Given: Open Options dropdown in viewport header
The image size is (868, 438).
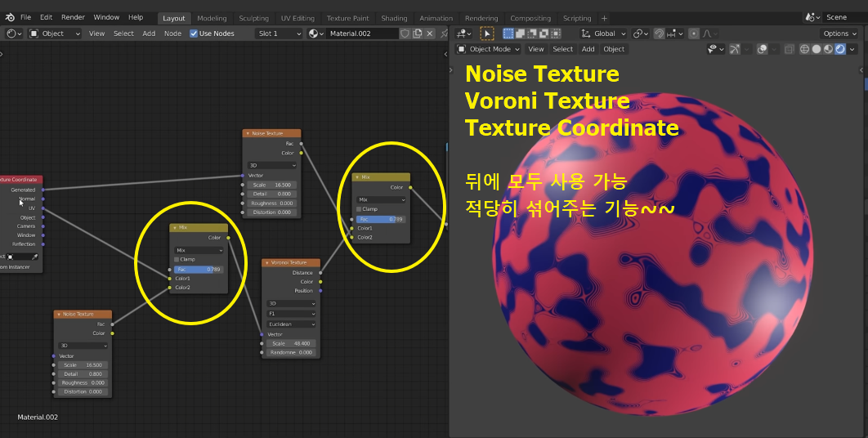Looking at the screenshot, I should [x=840, y=34].
